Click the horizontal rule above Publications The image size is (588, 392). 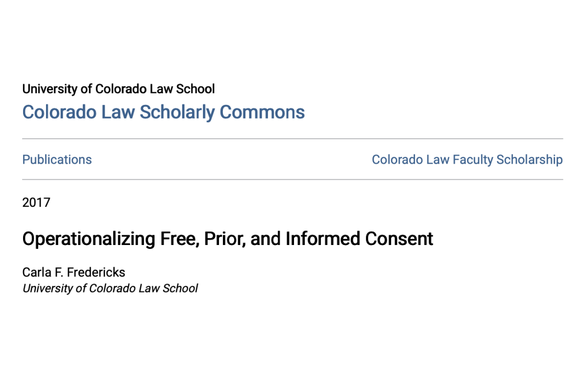pos(293,139)
